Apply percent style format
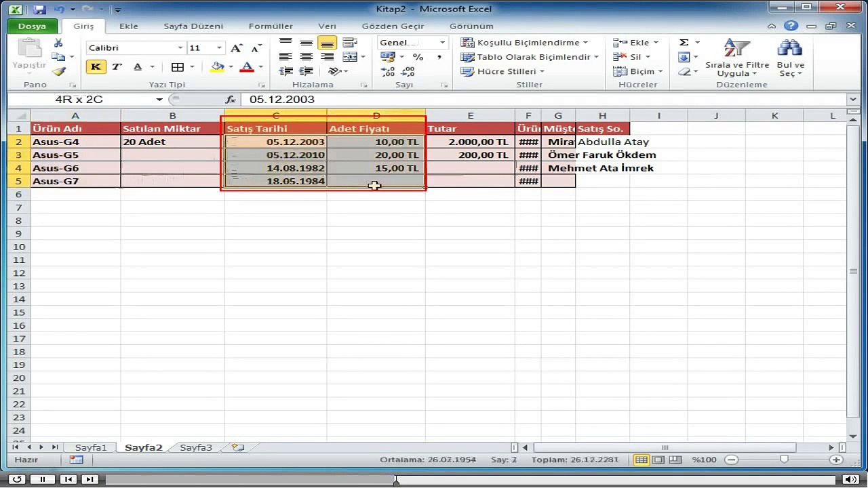The width and height of the screenshot is (868, 488). coord(418,57)
